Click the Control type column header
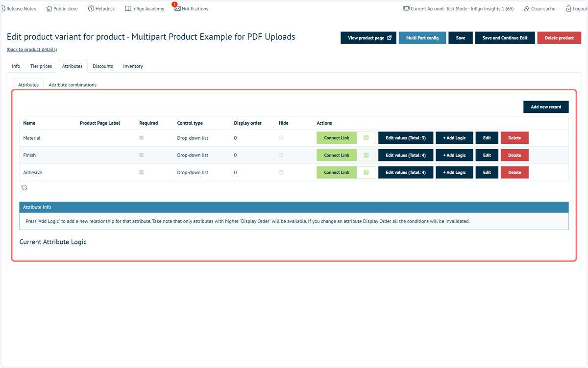Image resolution: width=588 pixels, height=368 pixels. coord(190,123)
